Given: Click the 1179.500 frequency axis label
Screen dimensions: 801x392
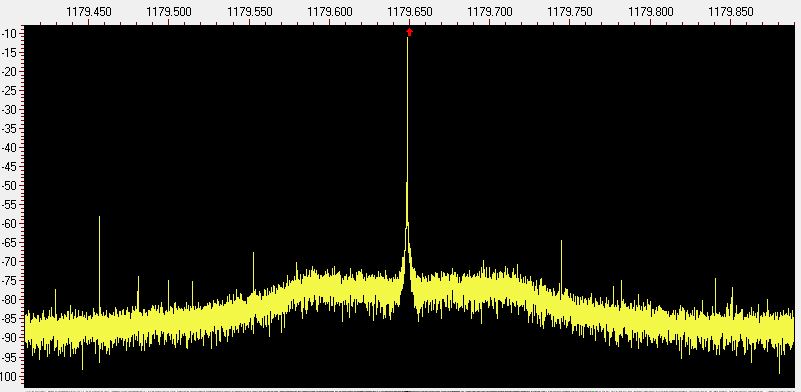Looking at the screenshot, I should (169, 12).
